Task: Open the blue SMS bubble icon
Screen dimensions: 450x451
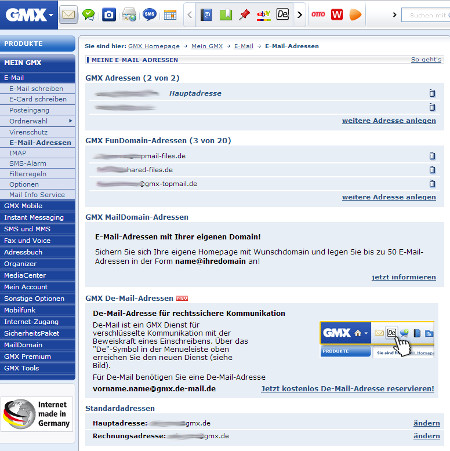Action: pyautogui.click(x=150, y=14)
